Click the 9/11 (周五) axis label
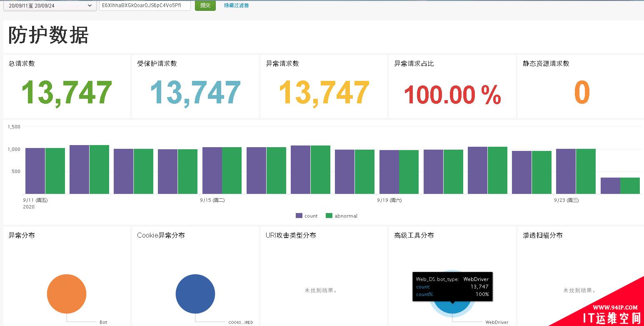Image resolution: width=644 pixels, height=326 pixels. coord(35,200)
